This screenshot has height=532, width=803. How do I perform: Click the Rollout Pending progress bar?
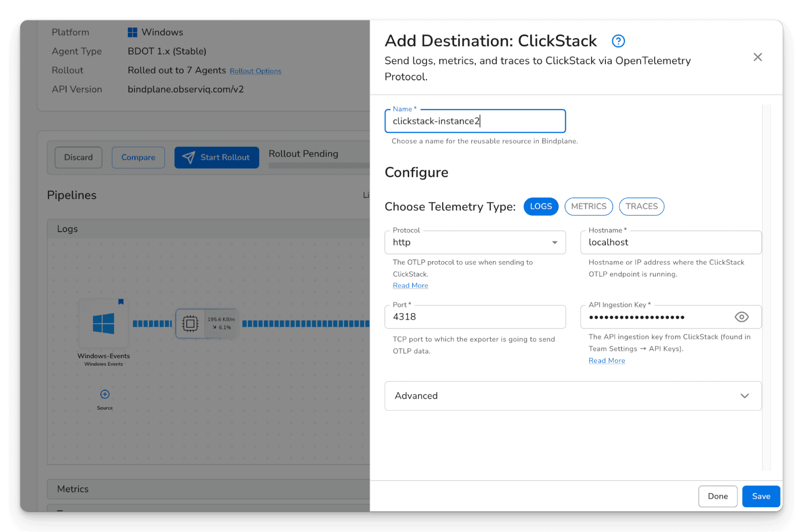point(319,165)
